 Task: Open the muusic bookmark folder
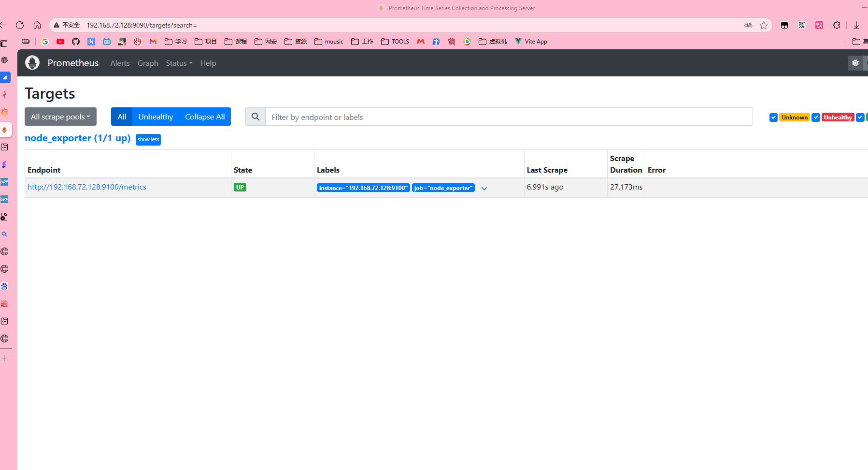329,42
